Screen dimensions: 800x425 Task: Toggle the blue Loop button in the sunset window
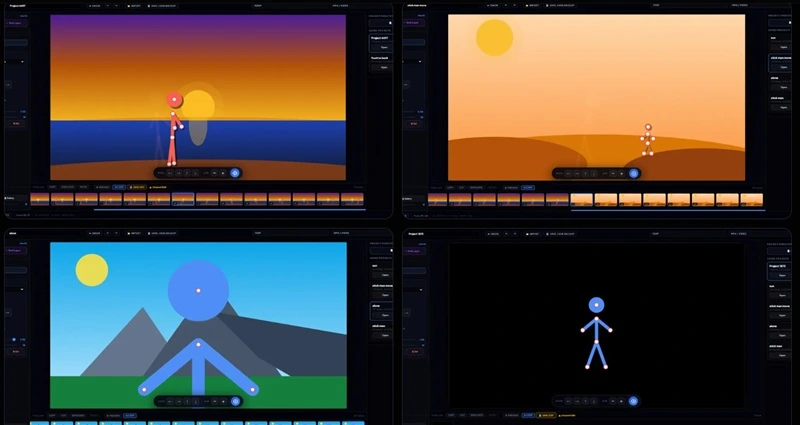pos(119,187)
